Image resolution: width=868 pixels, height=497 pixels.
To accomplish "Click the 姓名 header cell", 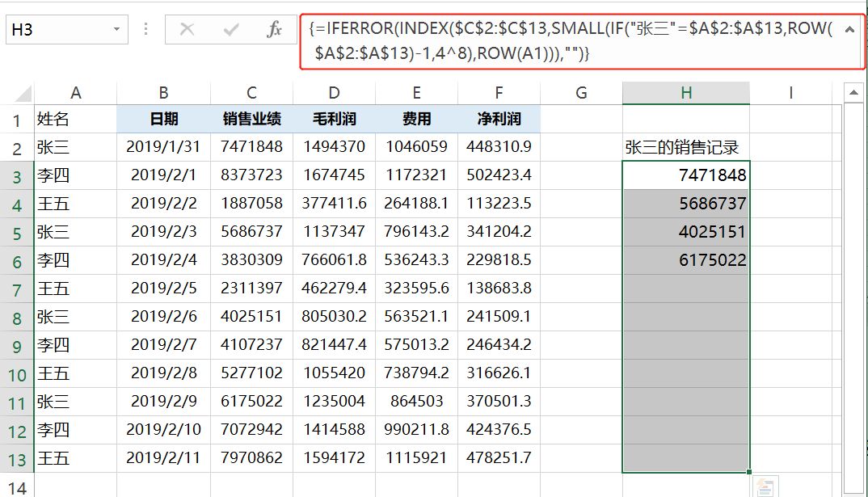I will coord(76,119).
